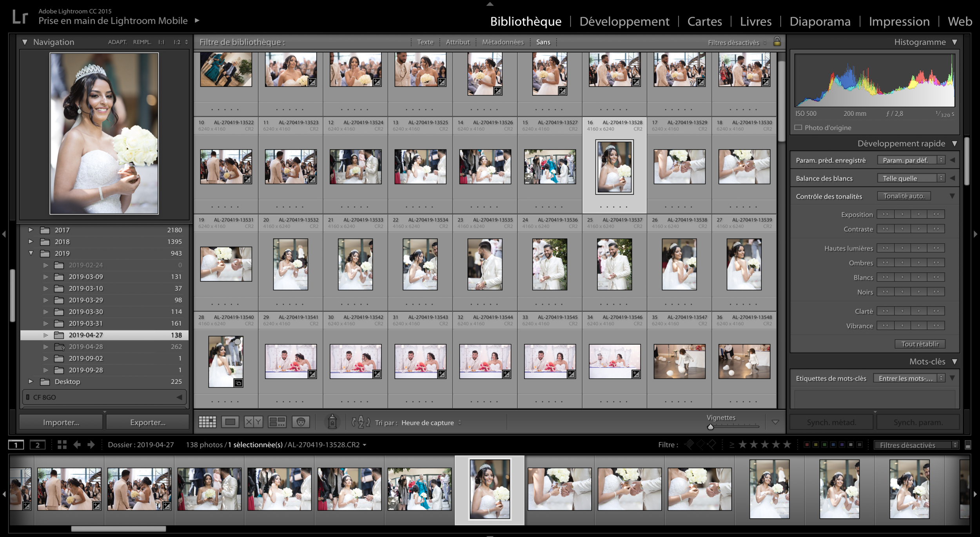Click the Tonalité auto button
980x537 pixels.
[x=904, y=196]
